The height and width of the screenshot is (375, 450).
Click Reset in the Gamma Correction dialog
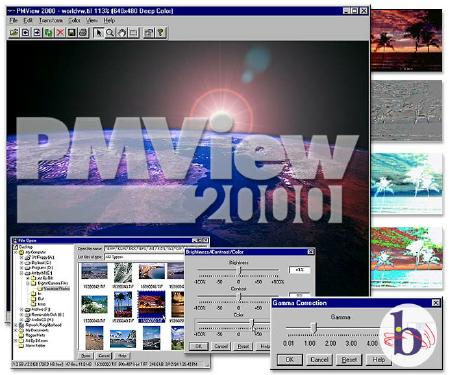pyautogui.click(x=349, y=360)
